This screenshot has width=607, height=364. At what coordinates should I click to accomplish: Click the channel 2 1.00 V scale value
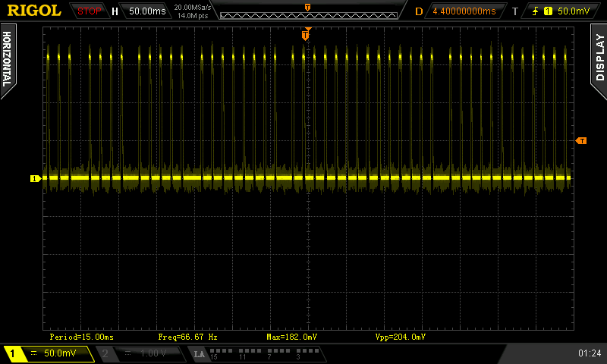153,353
